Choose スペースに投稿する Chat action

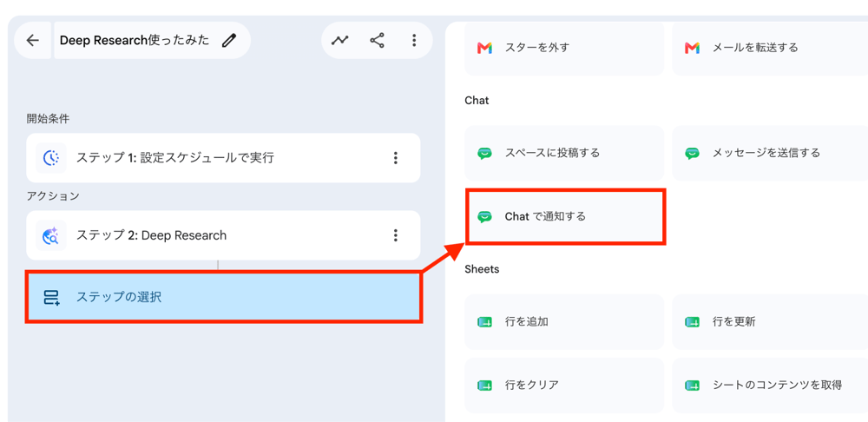click(x=564, y=153)
